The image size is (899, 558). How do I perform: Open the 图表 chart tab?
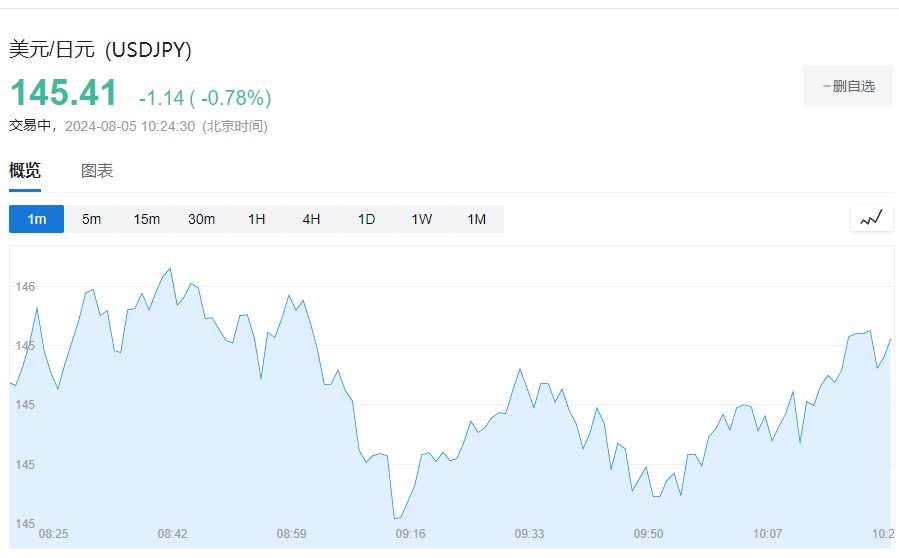coord(97,171)
